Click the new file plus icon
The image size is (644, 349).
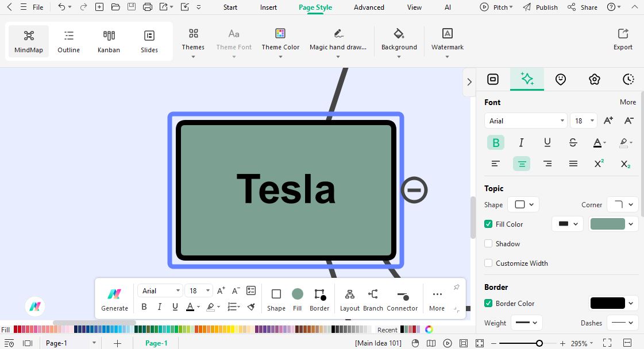pyautogui.click(x=99, y=7)
